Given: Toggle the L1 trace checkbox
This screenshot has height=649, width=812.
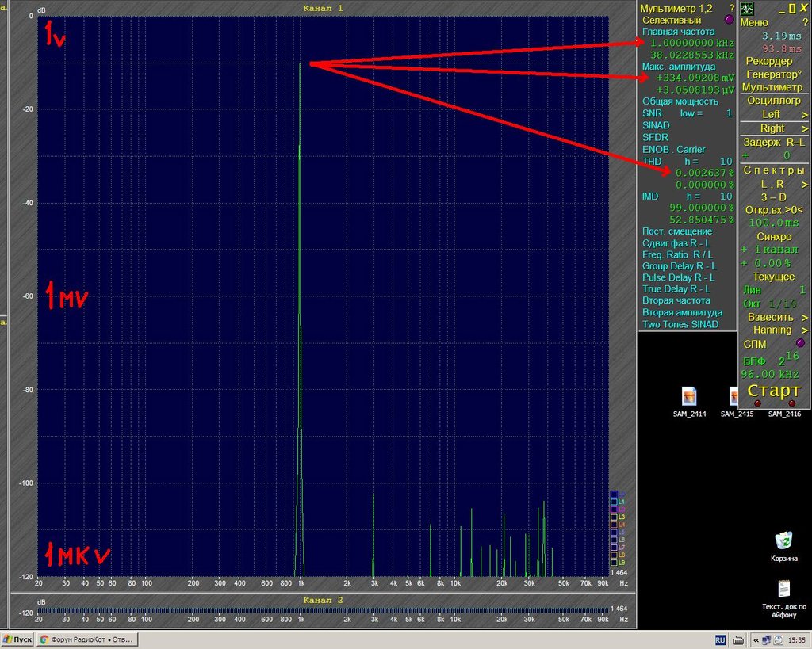Looking at the screenshot, I should (x=614, y=502).
